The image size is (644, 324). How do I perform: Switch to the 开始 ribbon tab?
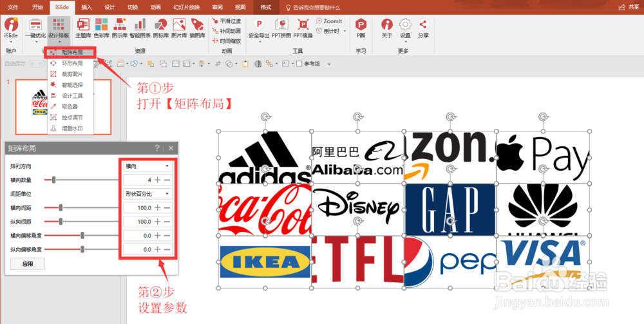37,7
